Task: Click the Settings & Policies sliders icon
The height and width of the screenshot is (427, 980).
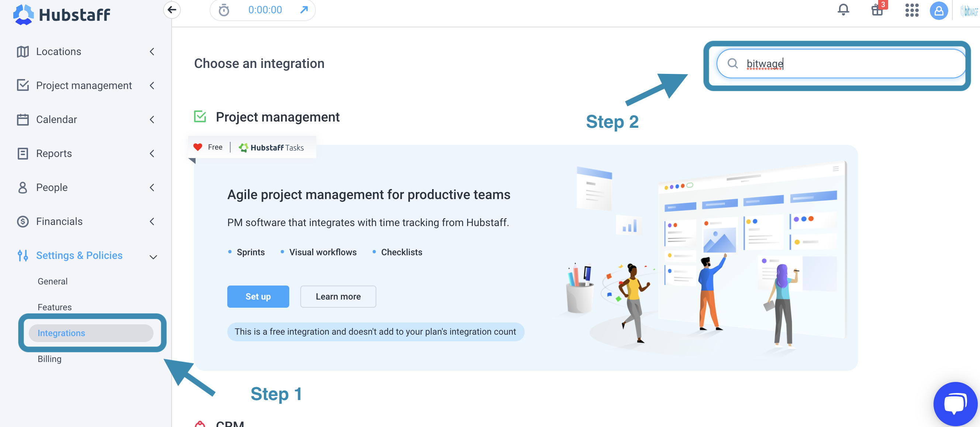Action: click(23, 255)
